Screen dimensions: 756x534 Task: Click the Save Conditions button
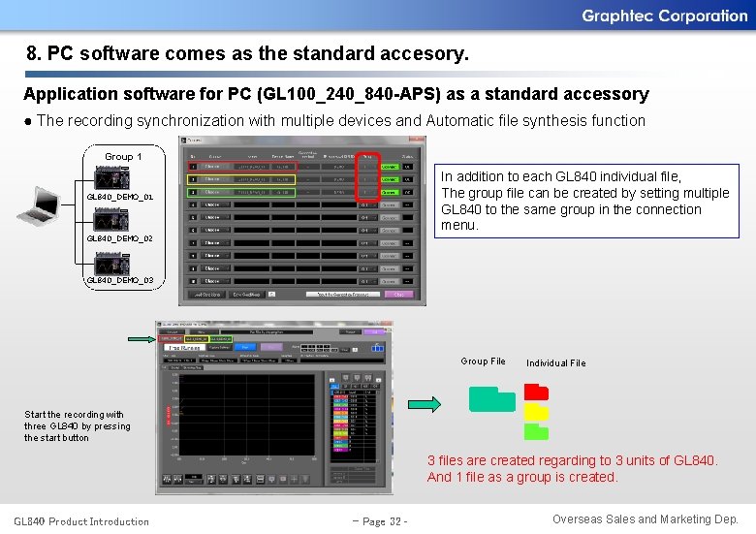point(247,295)
